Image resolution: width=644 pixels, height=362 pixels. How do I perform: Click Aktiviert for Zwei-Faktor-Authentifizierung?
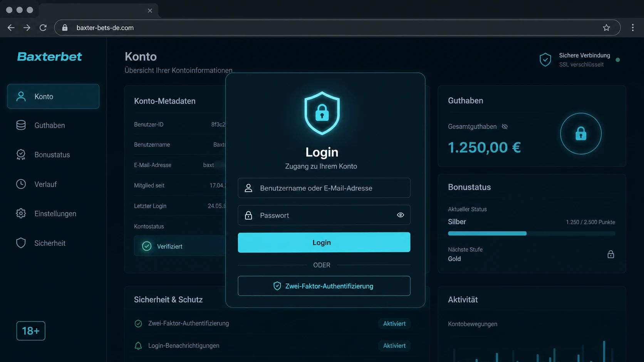pos(394,324)
